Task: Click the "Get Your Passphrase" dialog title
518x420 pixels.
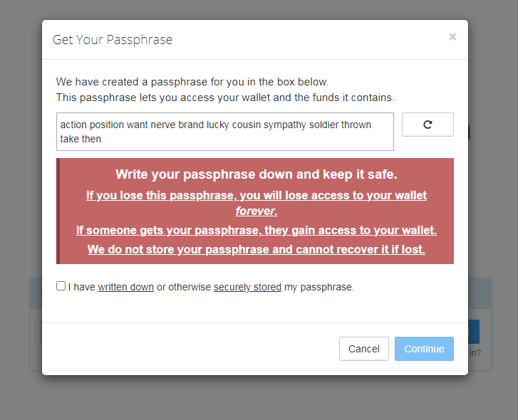Action: pyautogui.click(x=113, y=40)
